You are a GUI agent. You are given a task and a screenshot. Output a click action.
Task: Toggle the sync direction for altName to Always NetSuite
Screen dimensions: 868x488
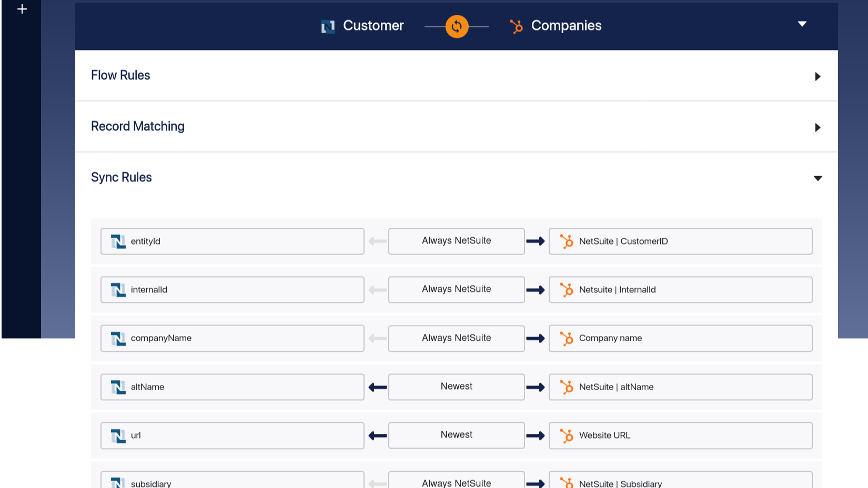point(456,387)
